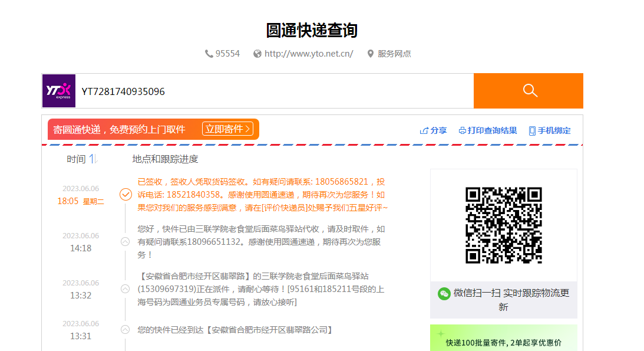Click the 13:31 timeline circle marker
Screen dimensions: 644x351
(x=126, y=330)
